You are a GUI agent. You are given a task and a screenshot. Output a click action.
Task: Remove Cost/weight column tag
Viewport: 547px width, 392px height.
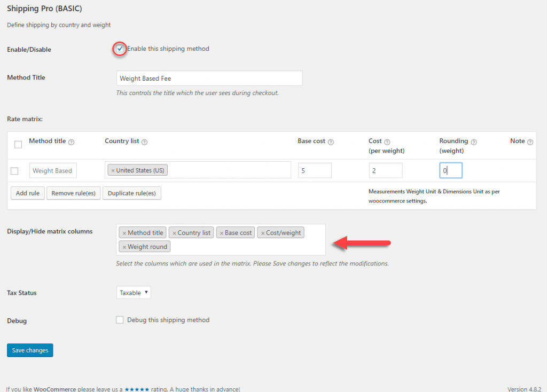click(x=263, y=233)
